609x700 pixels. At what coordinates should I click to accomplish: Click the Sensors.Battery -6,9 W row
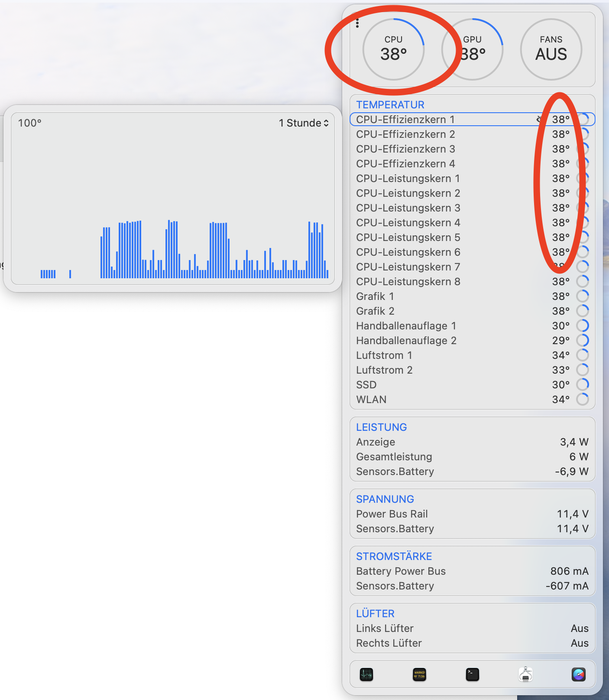pos(472,471)
